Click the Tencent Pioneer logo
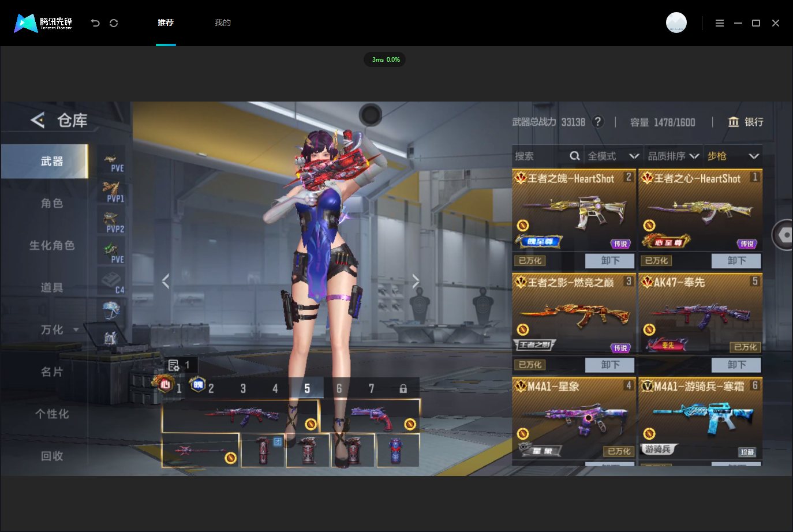793x532 pixels. [x=43, y=23]
